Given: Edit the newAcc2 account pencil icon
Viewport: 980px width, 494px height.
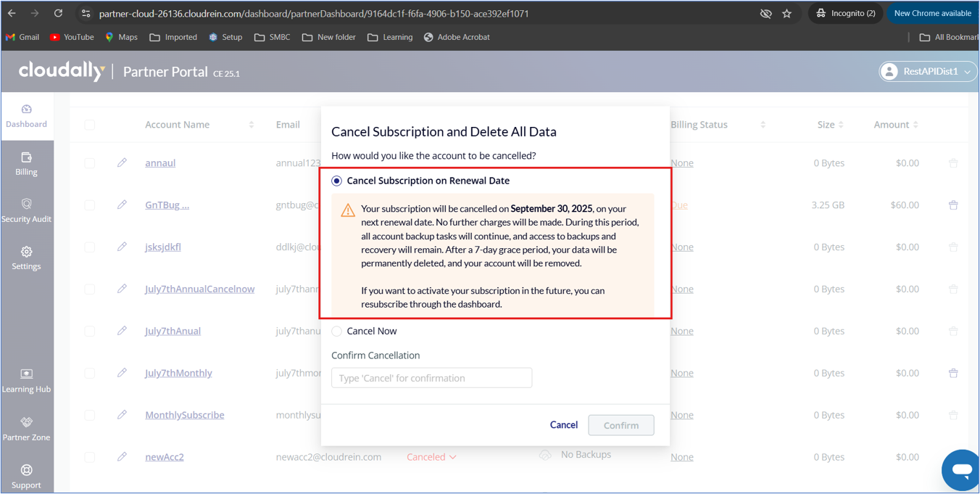Looking at the screenshot, I should coord(122,457).
